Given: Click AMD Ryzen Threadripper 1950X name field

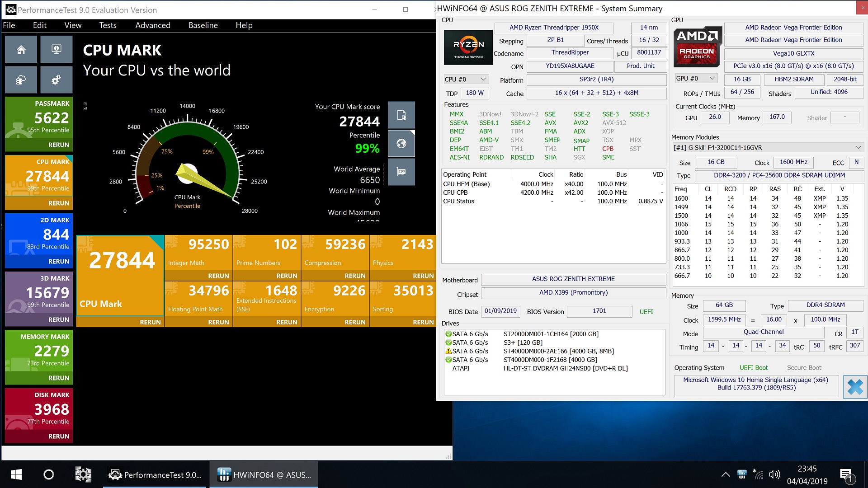Looking at the screenshot, I should [x=554, y=28].
